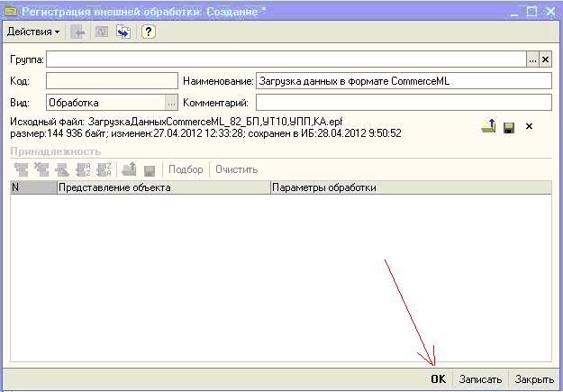The image size is (563, 392).
Task: Clear Группа field with x button
Action: pos(545,59)
